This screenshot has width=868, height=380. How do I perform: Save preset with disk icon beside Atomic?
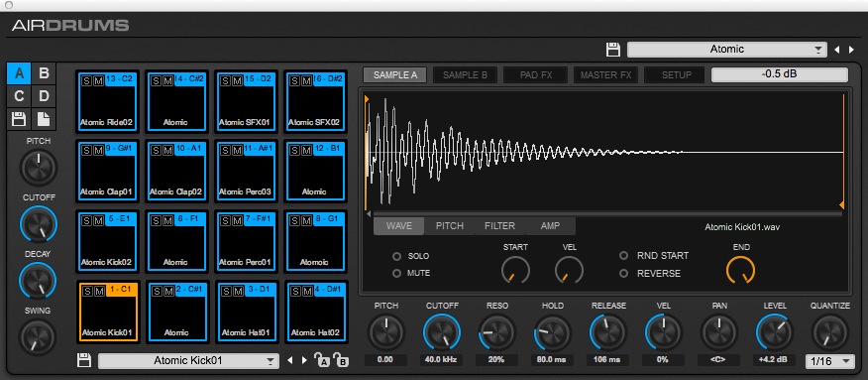(612, 50)
